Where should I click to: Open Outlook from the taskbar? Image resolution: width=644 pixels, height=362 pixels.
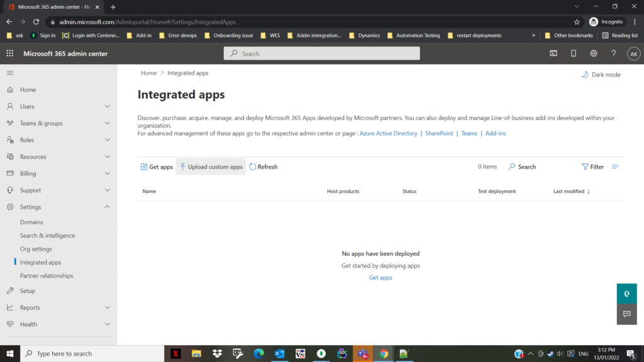[x=280, y=353]
